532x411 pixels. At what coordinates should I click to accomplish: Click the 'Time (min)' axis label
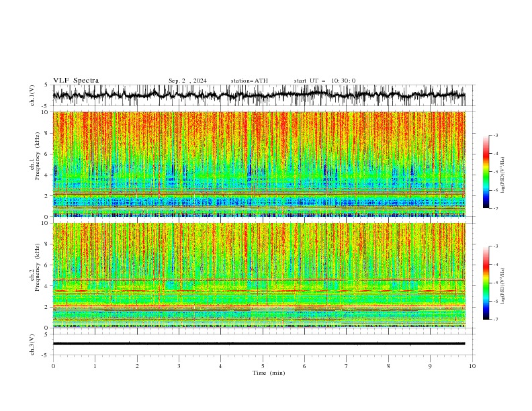pyautogui.click(x=269, y=373)
